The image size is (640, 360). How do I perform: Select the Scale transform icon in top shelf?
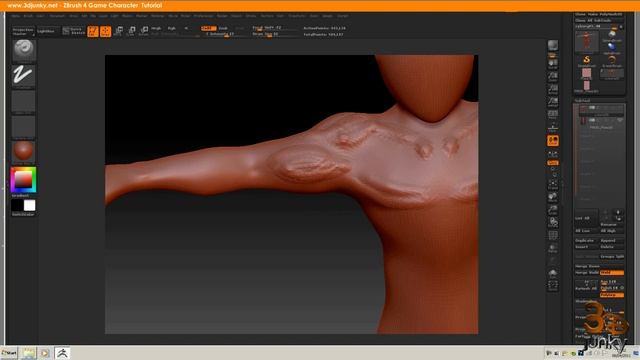coord(131,31)
